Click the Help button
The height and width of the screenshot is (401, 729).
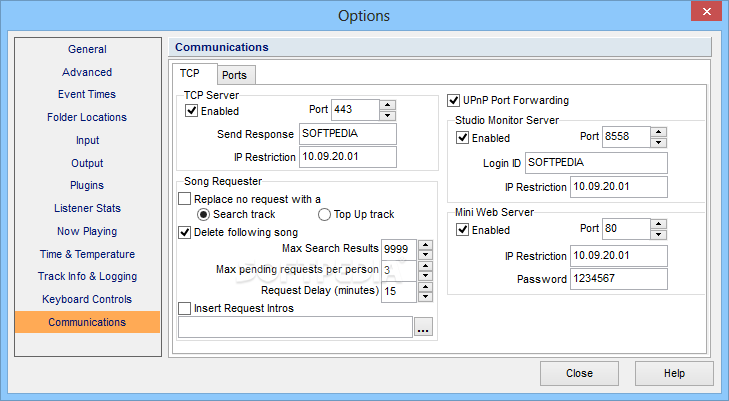click(x=674, y=374)
